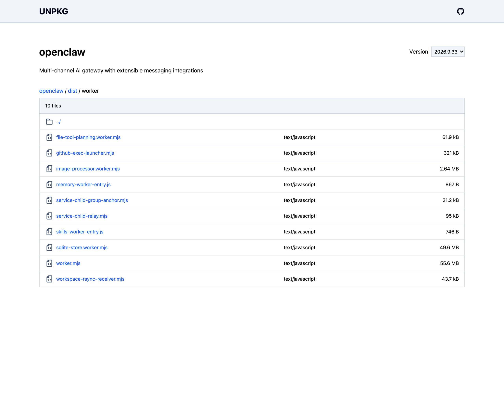Click the package description text
The height and width of the screenshot is (420, 504).
click(x=121, y=70)
